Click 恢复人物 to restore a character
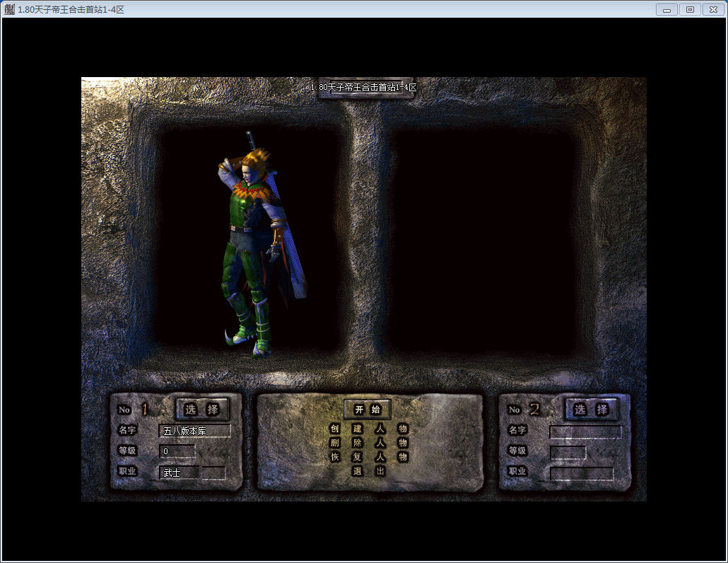 point(368,457)
